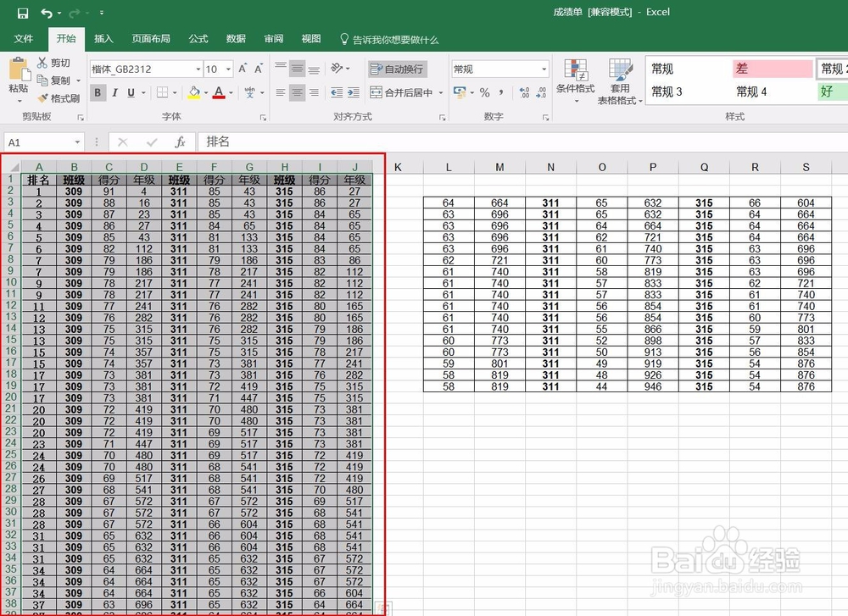
Task: Open fill color dropdown arrow
Action: pos(206,92)
